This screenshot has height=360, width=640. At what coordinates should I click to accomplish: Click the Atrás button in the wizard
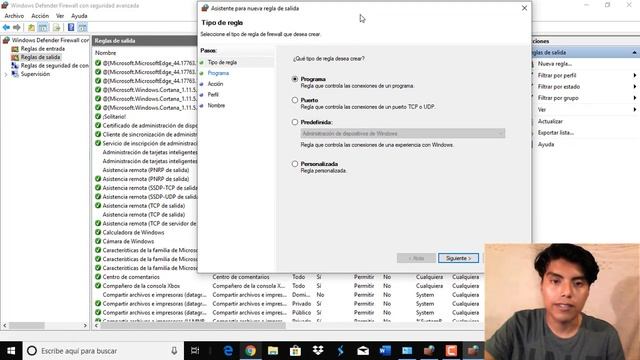(x=416, y=258)
